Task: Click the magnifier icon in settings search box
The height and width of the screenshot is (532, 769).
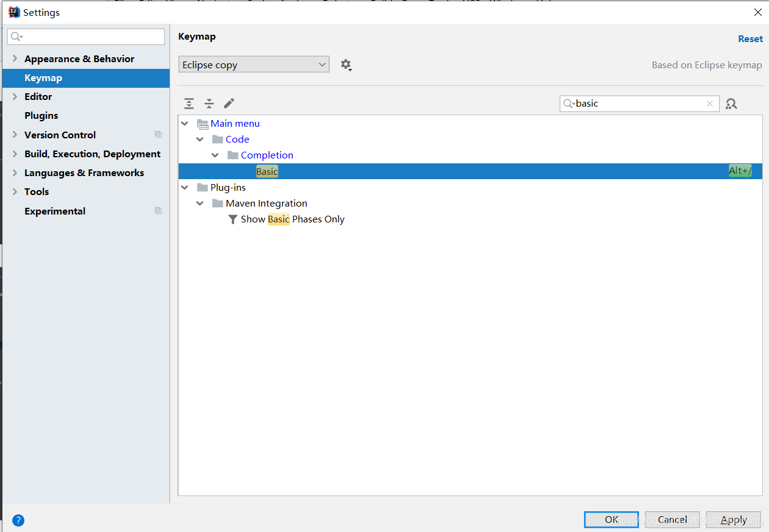Action: [x=16, y=37]
